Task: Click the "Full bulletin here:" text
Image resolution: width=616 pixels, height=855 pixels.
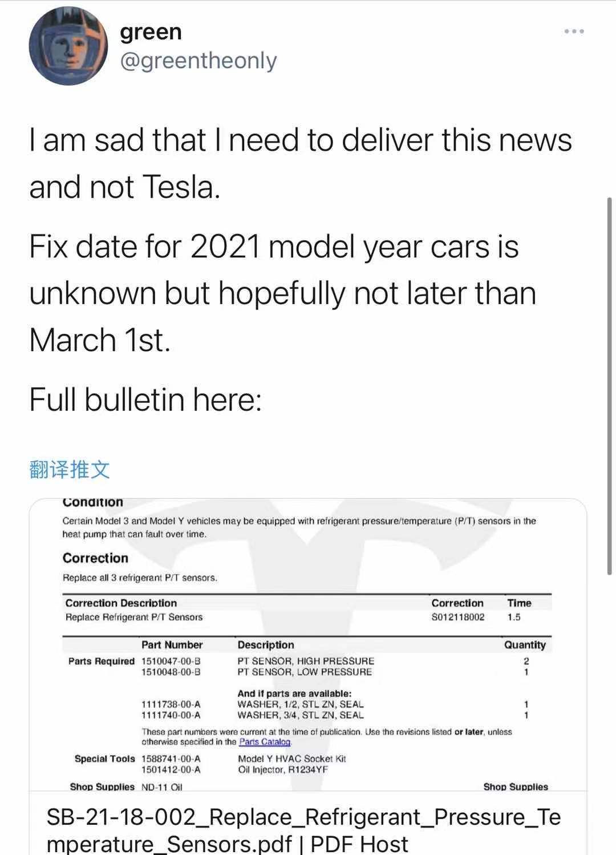Action: pyautogui.click(x=145, y=399)
